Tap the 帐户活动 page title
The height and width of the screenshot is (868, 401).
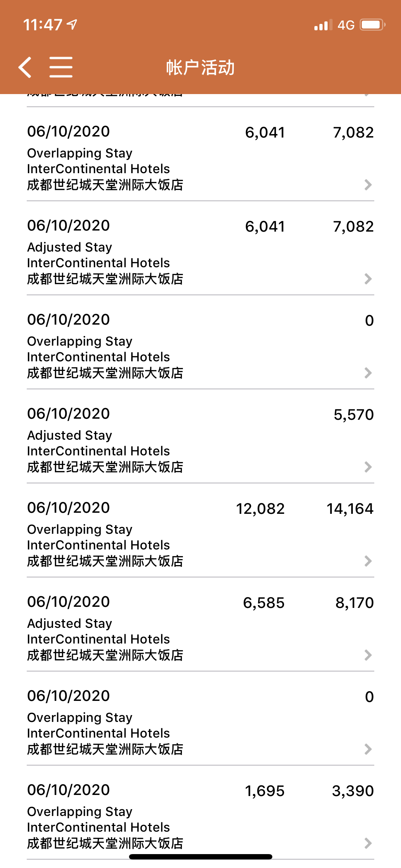pyautogui.click(x=200, y=67)
